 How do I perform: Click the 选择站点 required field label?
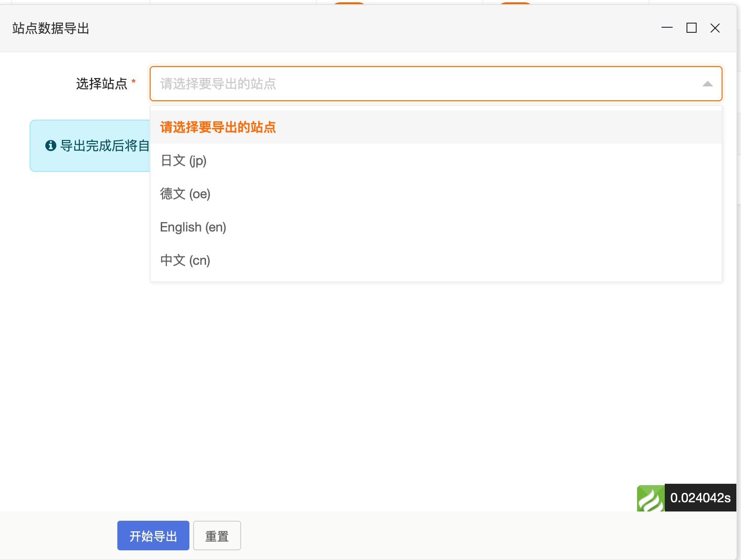tap(103, 84)
